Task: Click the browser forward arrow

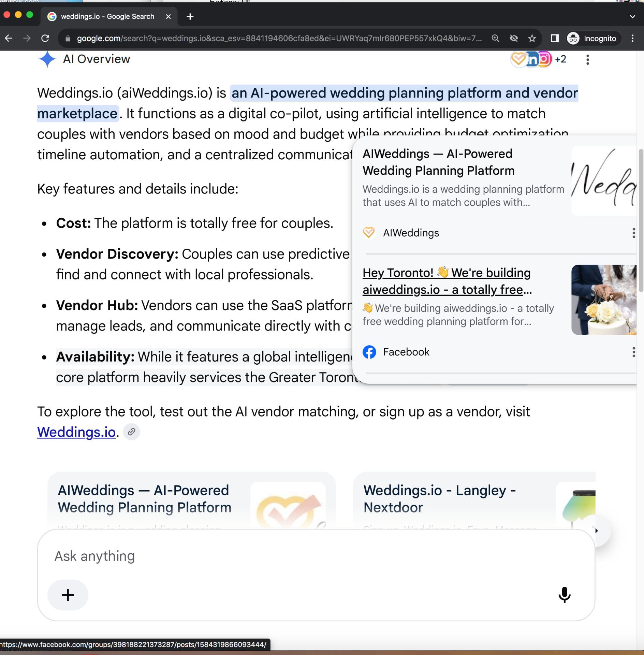Action: 27,38
